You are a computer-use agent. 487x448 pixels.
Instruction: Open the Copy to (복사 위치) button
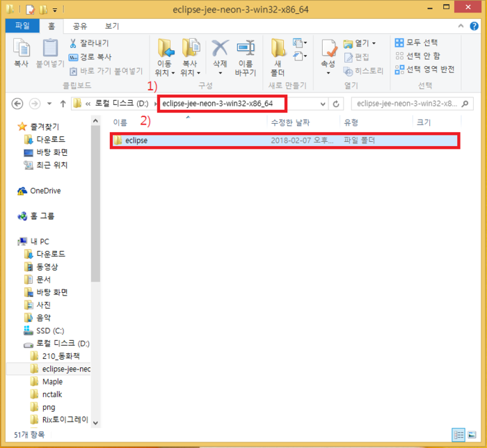pyautogui.click(x=190, y=58)
